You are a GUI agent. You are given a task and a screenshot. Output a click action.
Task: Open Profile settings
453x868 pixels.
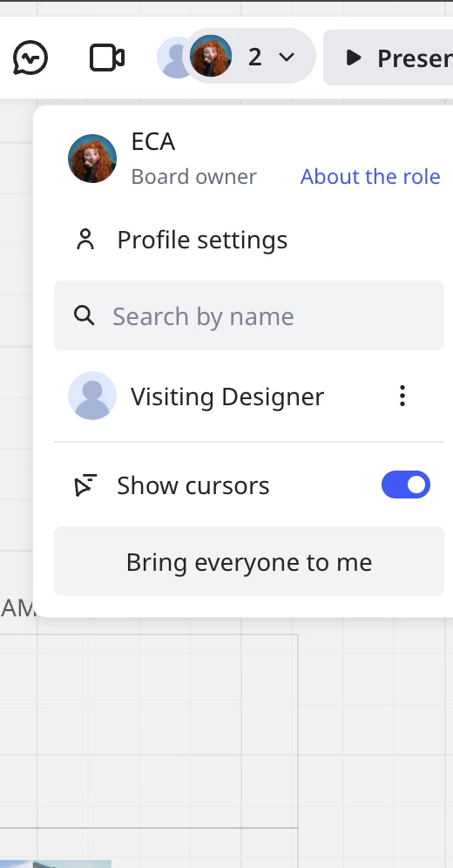[x=202, y=240]
